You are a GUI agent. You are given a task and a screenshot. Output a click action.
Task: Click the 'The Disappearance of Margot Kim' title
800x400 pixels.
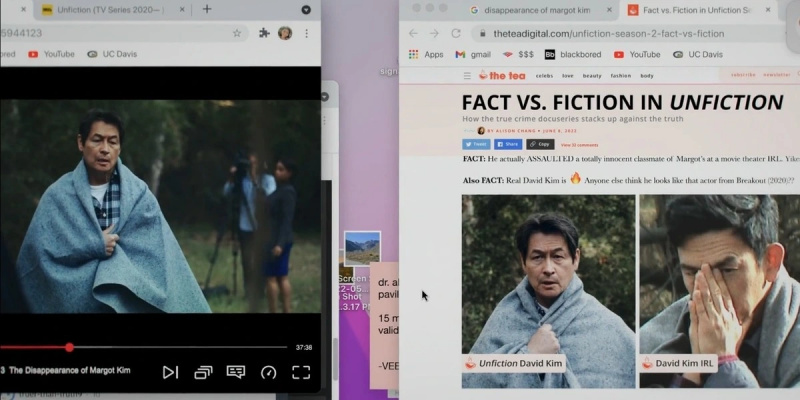click(70, 370)
